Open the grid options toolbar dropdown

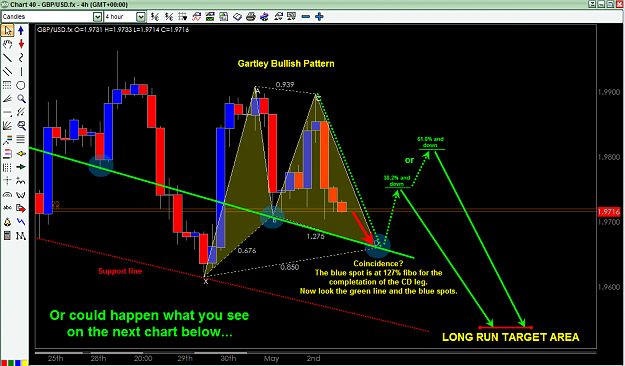pos(183,17)
